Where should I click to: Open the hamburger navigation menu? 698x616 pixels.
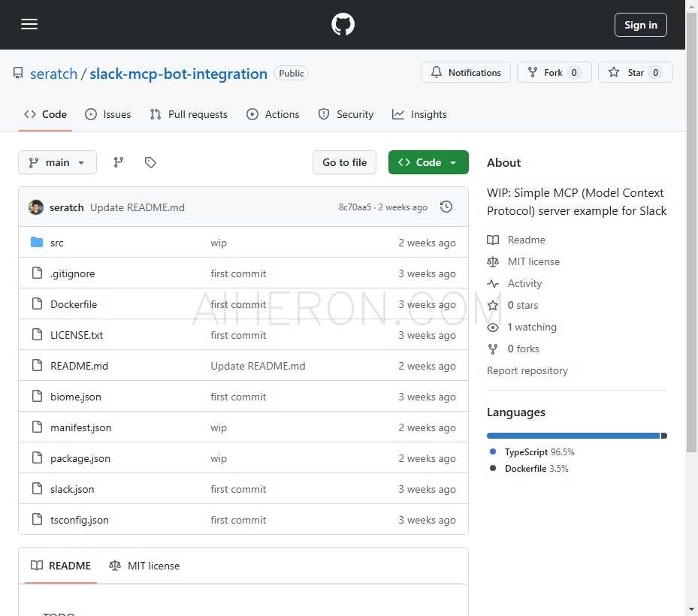(29, 24)
